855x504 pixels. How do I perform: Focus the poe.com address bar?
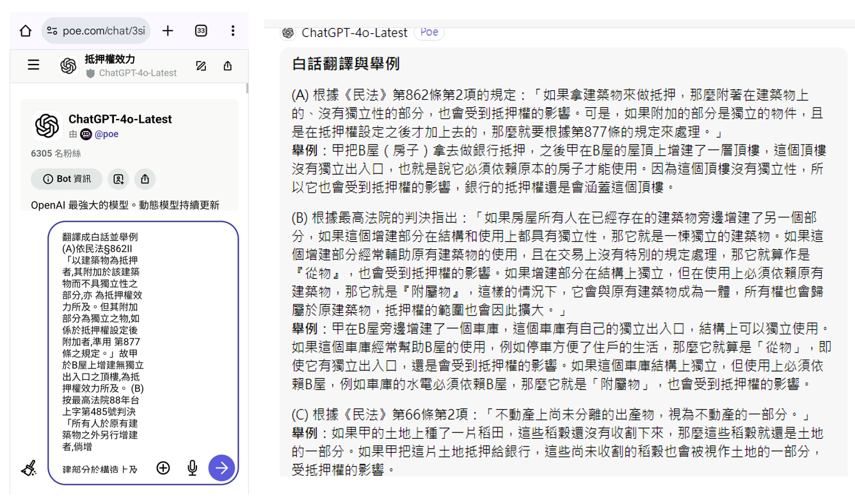pos(96,31)
